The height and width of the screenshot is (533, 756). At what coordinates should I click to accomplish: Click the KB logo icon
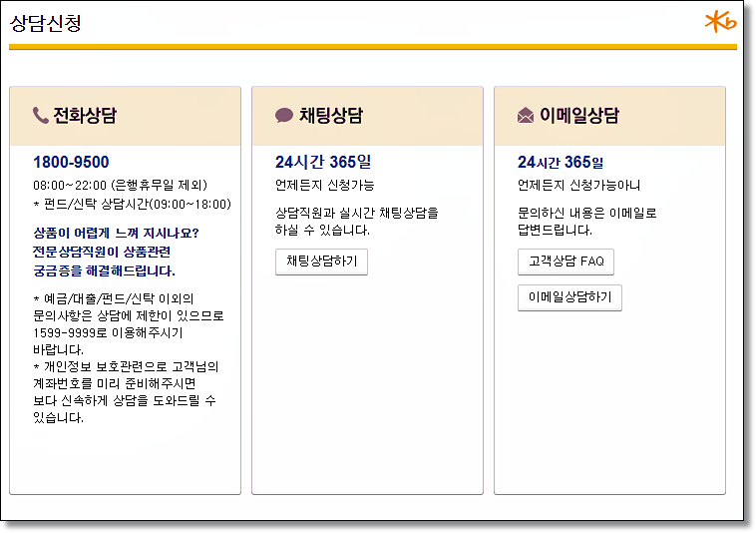tap(720, 22)
